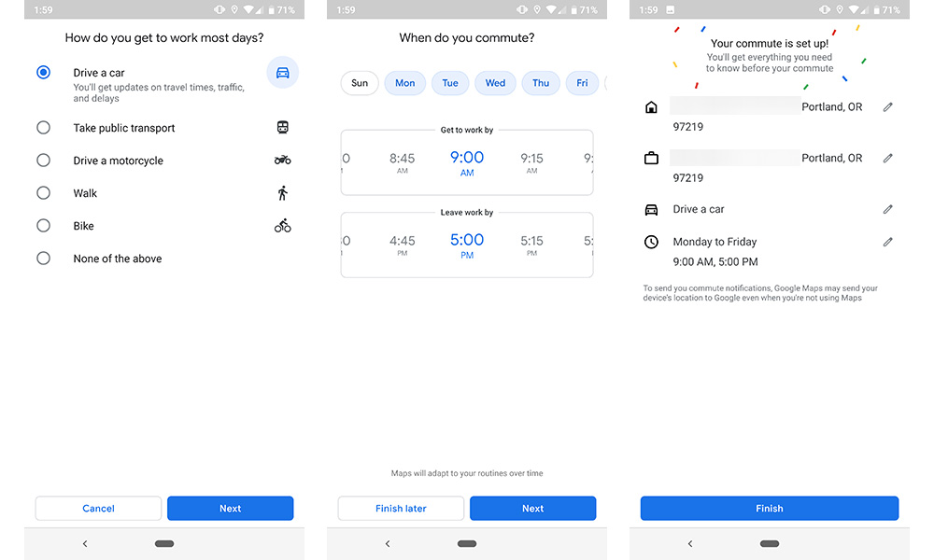Image resolution: width=934 pixels, height=560 pixels.
Task: Pick 8:45 AM in Get to work by
Action: (x=402, y=162)
